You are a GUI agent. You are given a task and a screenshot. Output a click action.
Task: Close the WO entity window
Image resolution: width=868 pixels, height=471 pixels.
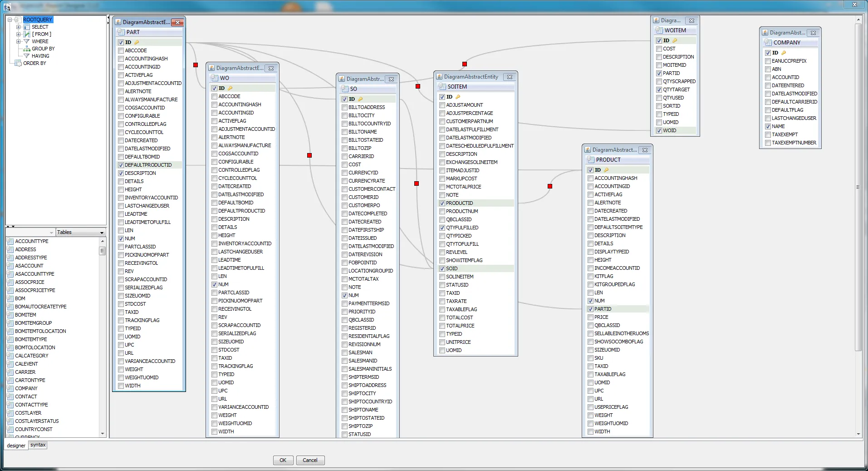[x=271, y=68]
